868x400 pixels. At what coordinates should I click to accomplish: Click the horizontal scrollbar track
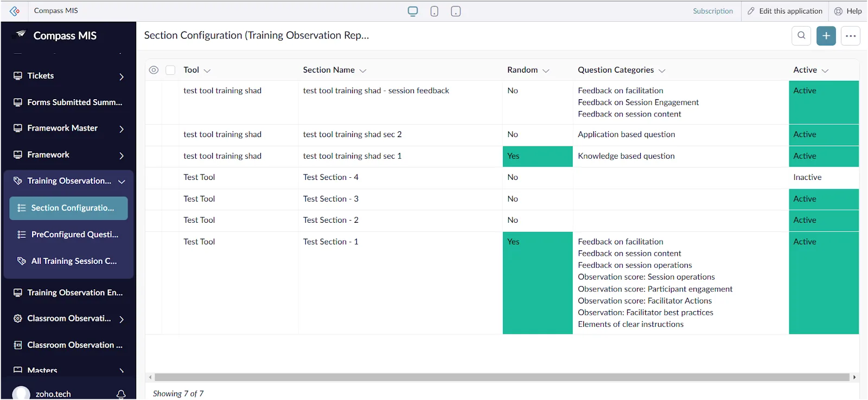[x=502, y=377]
